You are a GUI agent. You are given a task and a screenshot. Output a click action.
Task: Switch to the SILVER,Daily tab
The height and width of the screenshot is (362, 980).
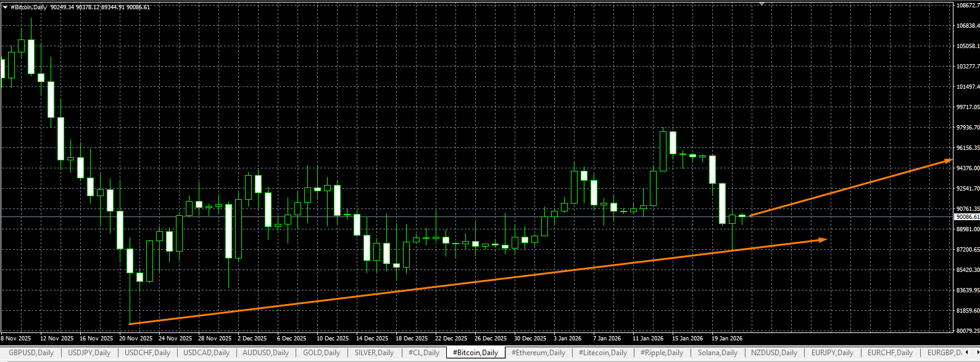374,353
